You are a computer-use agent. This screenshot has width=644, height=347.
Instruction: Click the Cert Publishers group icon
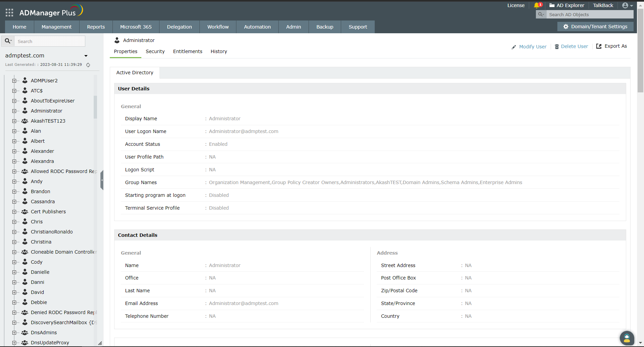pos(25,212)
